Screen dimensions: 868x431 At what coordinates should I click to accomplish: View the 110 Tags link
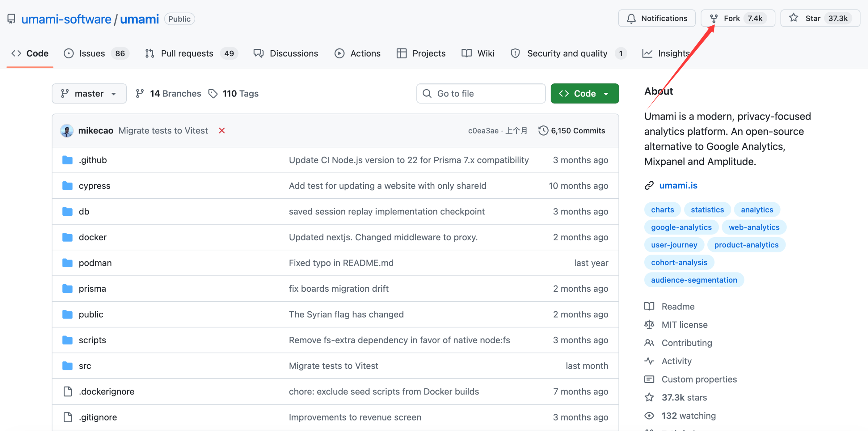click(x=233, y=94)
